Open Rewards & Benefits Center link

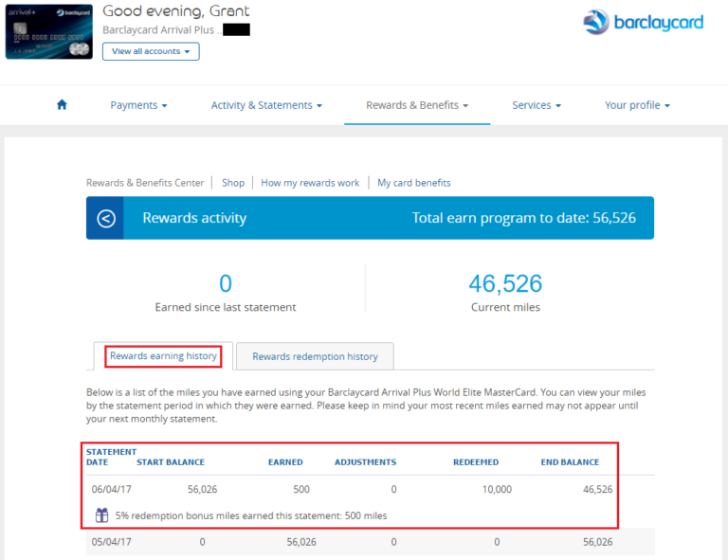tap(145, 183)
